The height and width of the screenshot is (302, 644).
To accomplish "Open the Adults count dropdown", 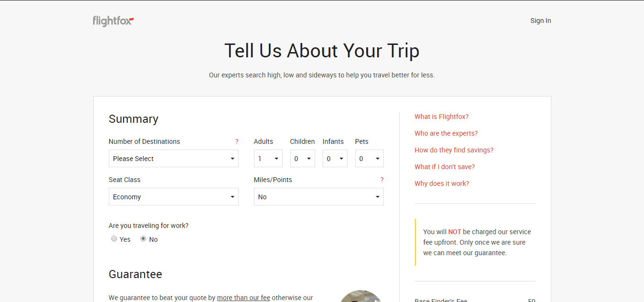I will [x=268, y=159].
